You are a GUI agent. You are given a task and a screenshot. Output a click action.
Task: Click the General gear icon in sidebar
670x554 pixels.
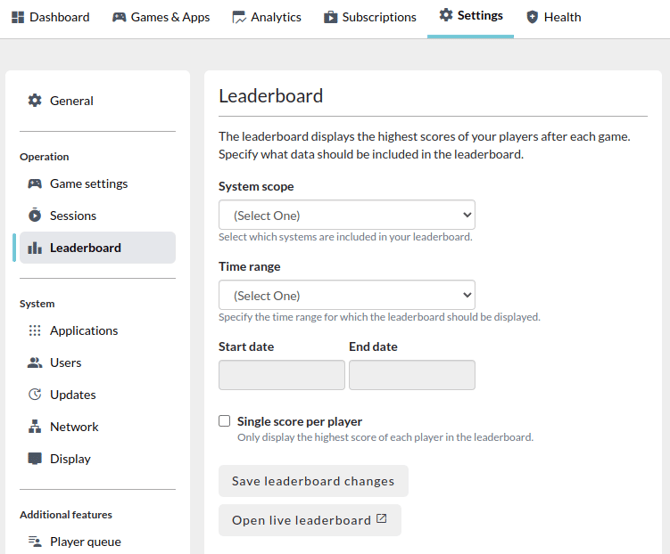tap(35, 101)
